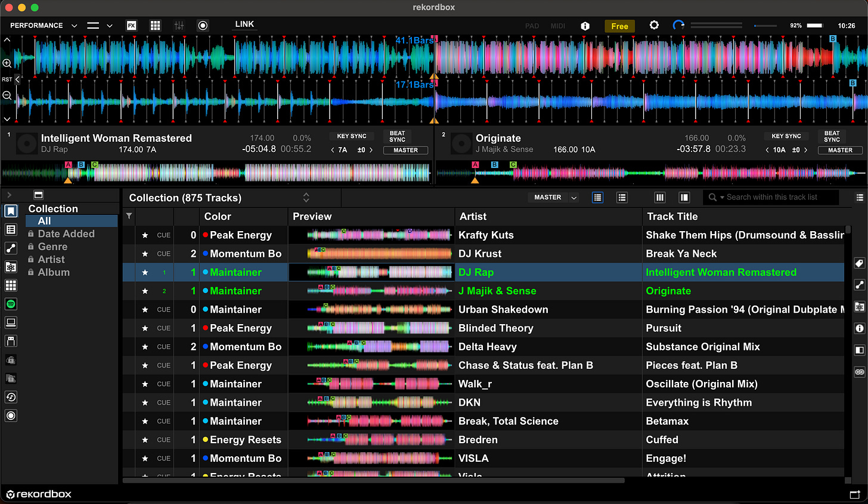Open the Recordings sidebar icon at bottom

11,415
